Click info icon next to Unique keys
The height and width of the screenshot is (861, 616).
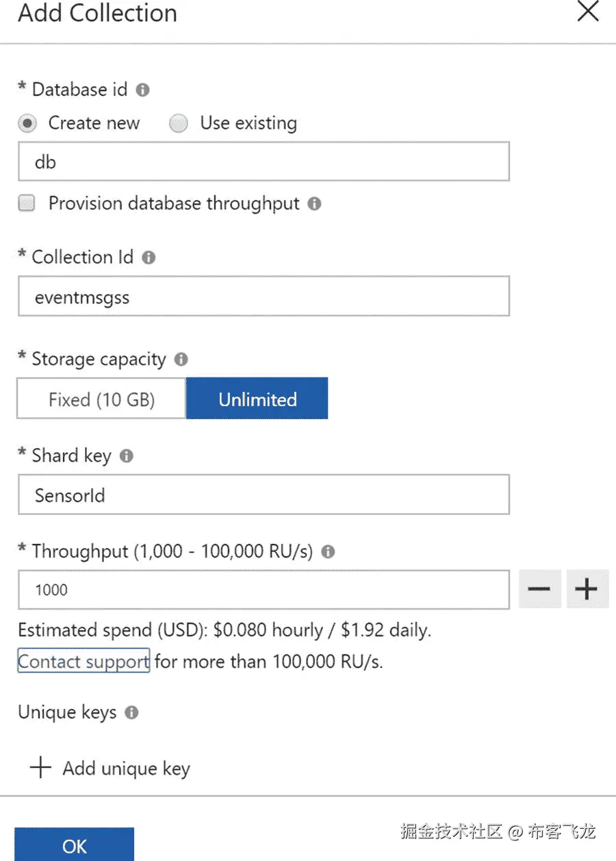131,712
